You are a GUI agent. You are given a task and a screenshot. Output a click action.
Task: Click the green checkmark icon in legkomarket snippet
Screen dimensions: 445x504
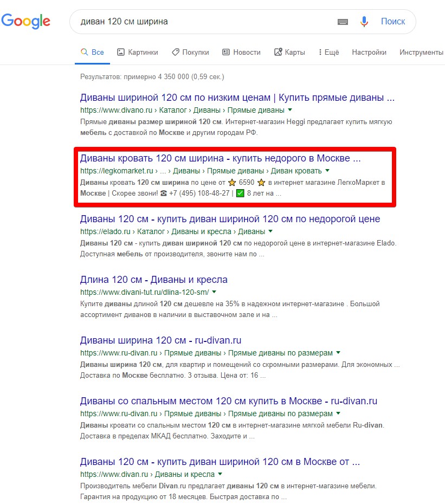[x=240, y=193]
